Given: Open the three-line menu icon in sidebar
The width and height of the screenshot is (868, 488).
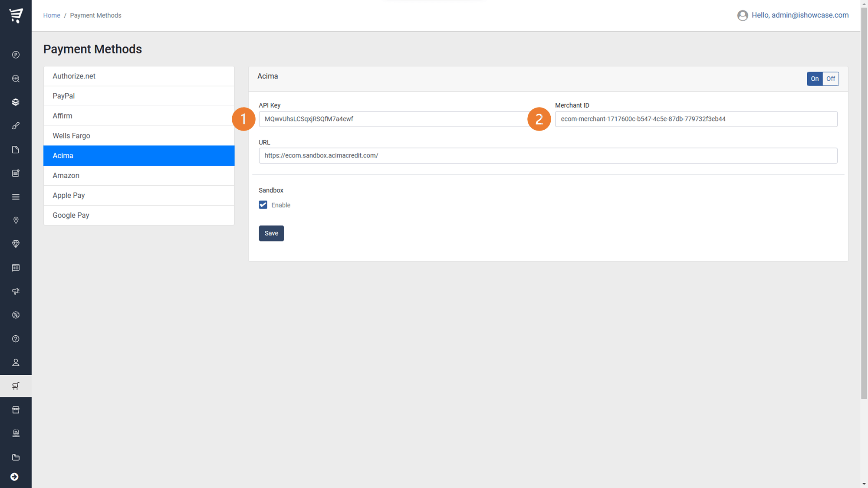Looking at the screenshot, I should coord(16,197).
